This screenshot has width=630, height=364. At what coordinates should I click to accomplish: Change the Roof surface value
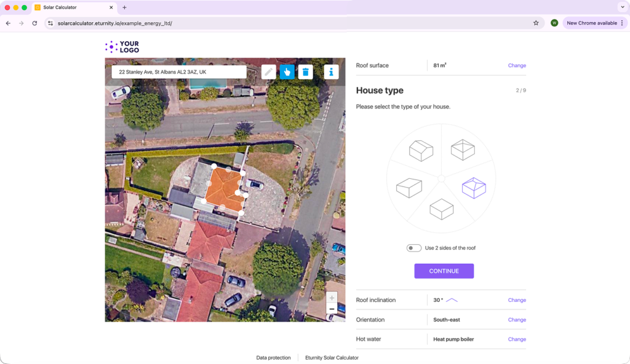pyautogui.click(x=517, y=66)
